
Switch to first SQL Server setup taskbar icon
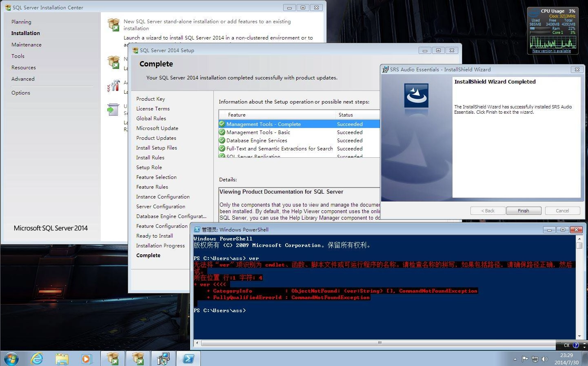point(113,359)
